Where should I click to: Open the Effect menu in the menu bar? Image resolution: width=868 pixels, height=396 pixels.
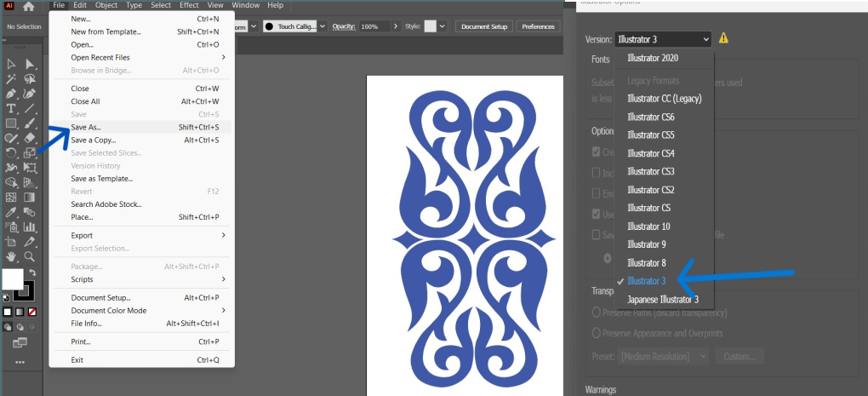[x=189, y=5]
